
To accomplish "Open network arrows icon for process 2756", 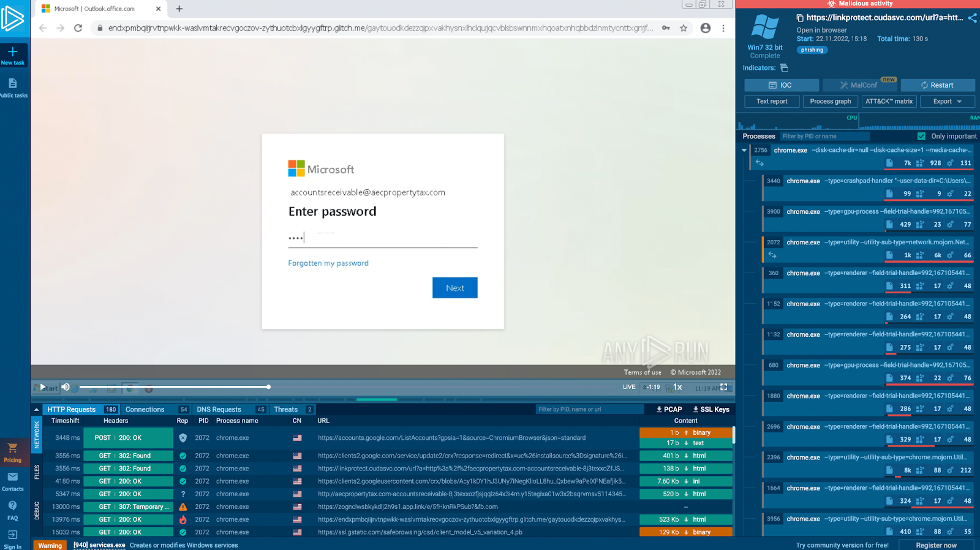I will click(x=759, y=163).
